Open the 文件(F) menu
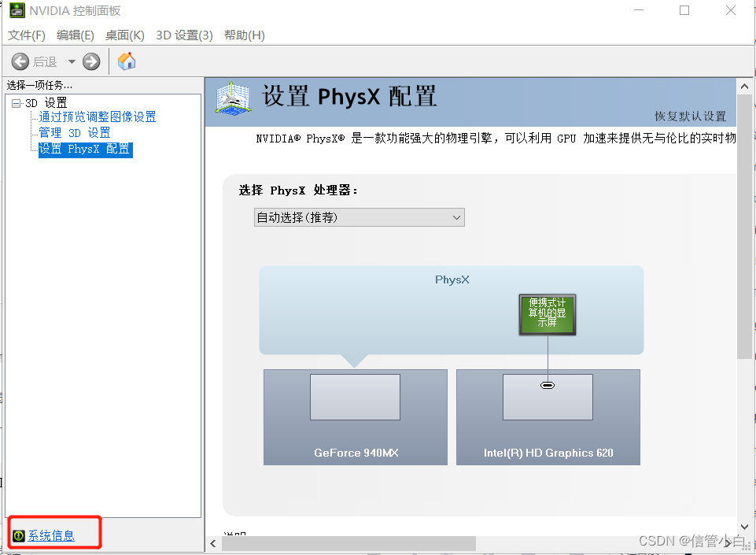This screenshot has height=555, width=756. [x=27, y=35]
